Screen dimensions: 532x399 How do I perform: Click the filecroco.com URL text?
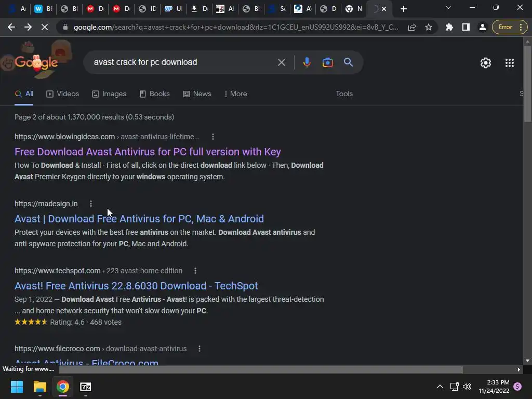[x=100, y=349]
